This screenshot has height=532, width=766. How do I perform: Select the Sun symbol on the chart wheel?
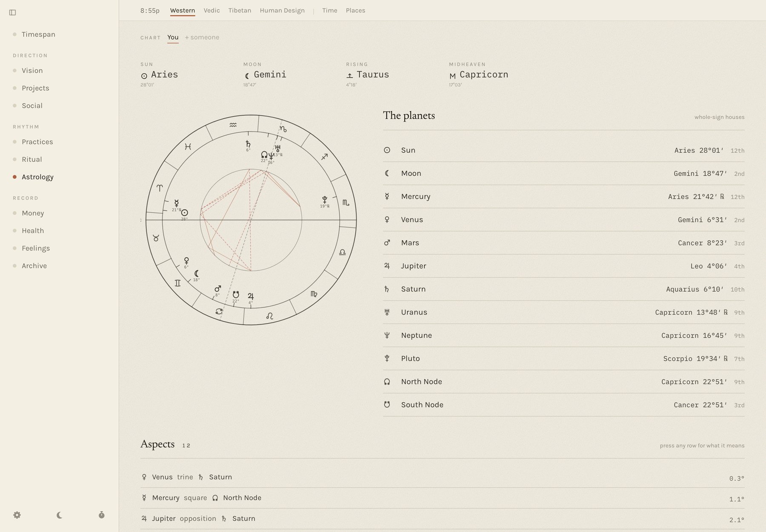click(x=184, y=212)
